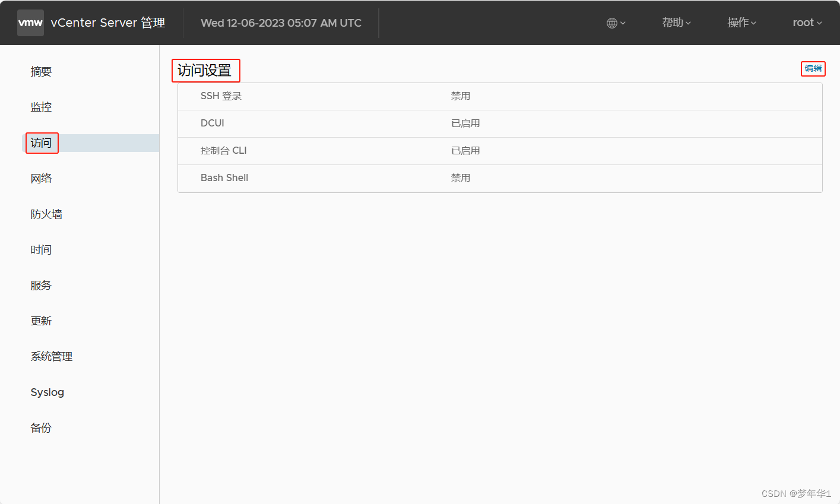Click the SSH 登录 row label
The height and width of the screenshot is (504, 840).
[221, 96]
